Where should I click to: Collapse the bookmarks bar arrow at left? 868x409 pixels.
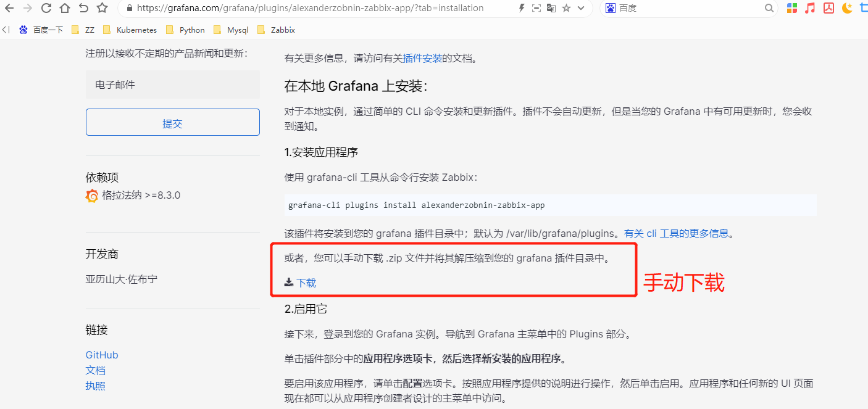[x=6, y=30]
